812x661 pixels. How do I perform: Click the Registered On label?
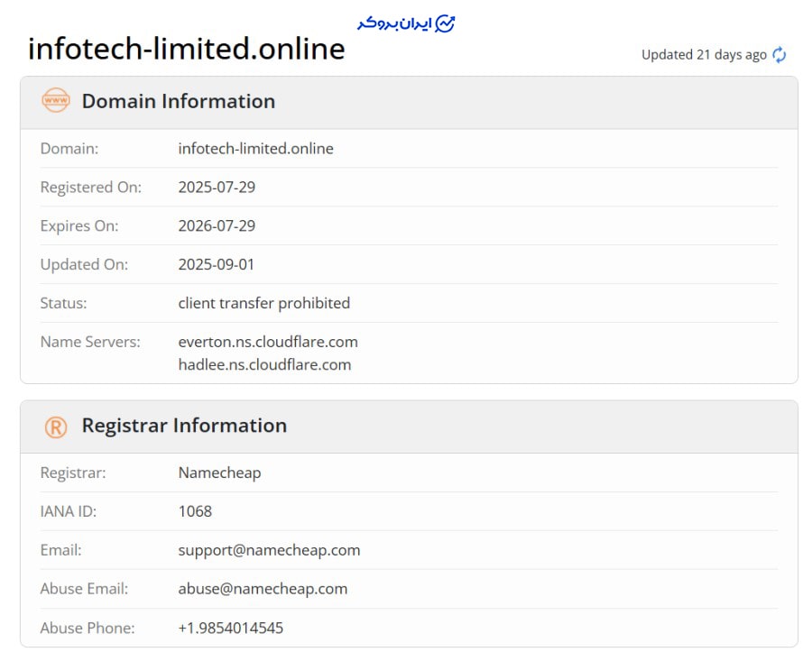(x=91, y=187)
